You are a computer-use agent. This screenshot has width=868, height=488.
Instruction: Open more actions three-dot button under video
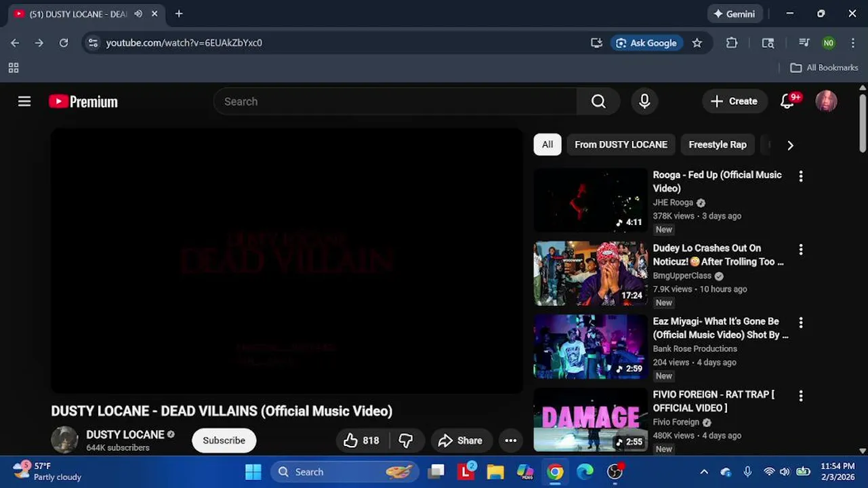(x=511, y=441)
